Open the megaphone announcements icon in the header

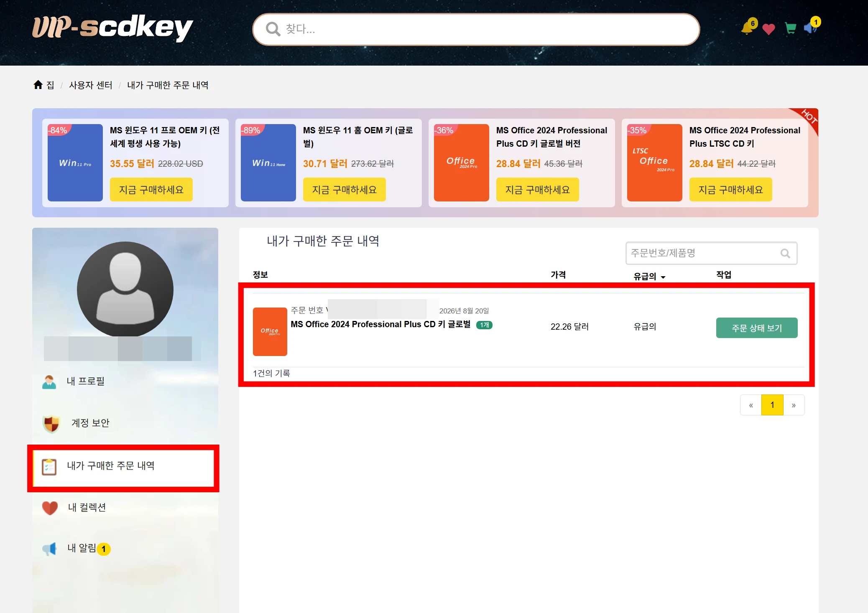point(810,28)
